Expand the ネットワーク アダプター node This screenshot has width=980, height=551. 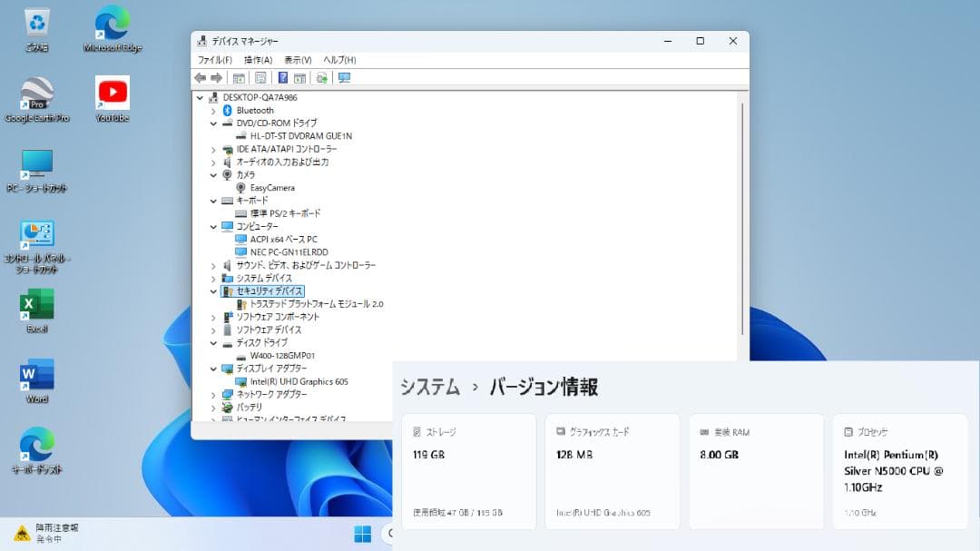point(213,395)
